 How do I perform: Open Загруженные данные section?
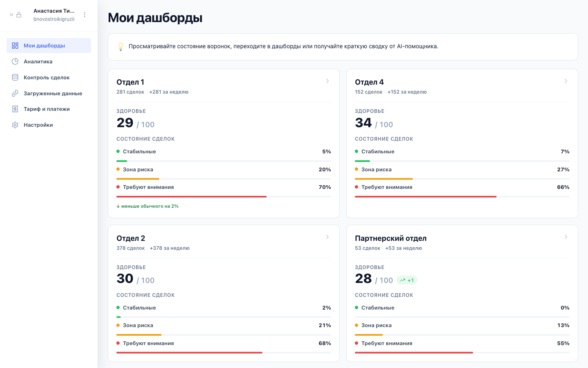(x=49, y=93)
